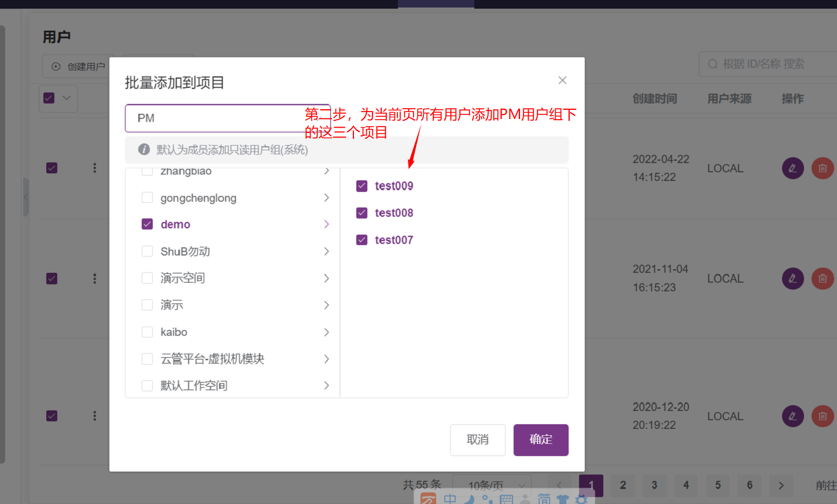Viewport: 837px width, 504px height.
Task: Check the ShuB勿动 workspace
Action: click(148, 251)
